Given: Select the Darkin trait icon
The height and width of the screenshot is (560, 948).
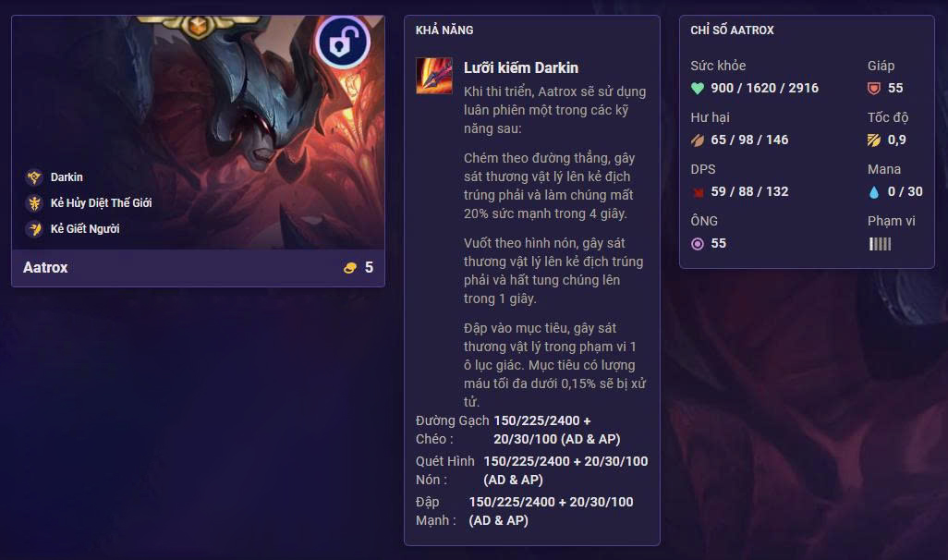Looking at the screenshot, I should (34, 177).
